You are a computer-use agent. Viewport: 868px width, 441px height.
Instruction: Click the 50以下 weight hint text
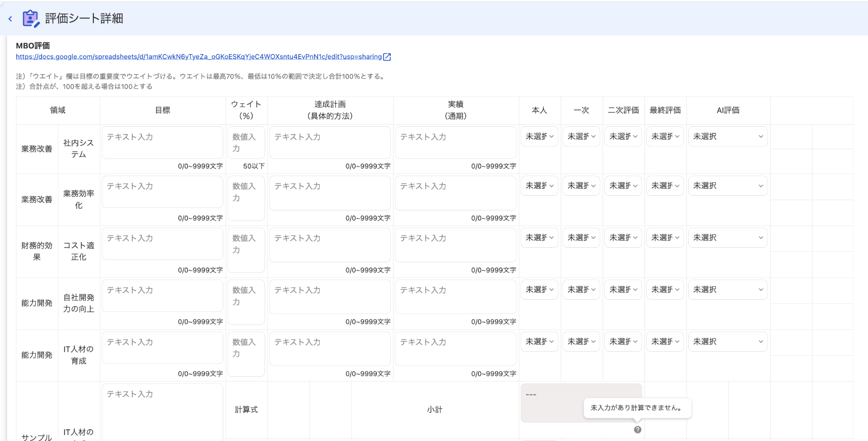tap(253, 166)
